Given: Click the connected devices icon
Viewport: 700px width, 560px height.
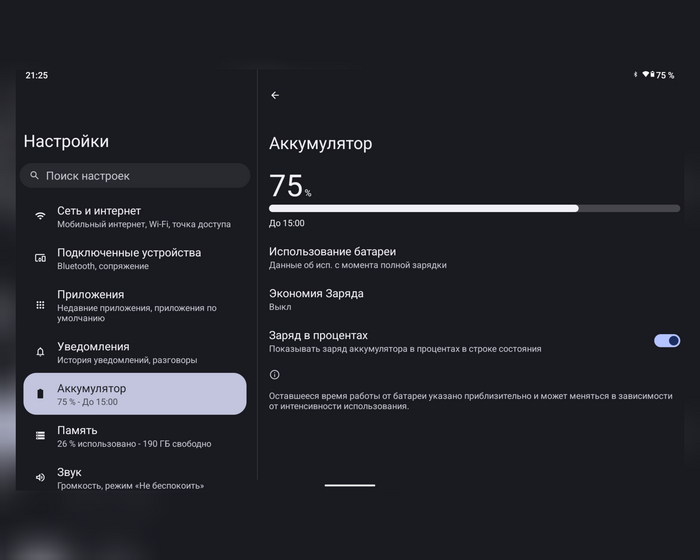Looking at the screenshot, I should pos(40,258).
